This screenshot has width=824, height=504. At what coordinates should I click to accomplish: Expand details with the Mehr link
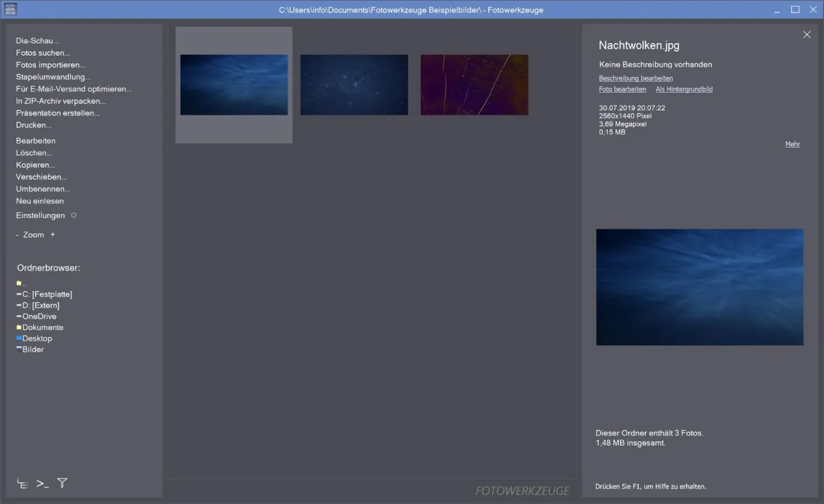[792, 144]
